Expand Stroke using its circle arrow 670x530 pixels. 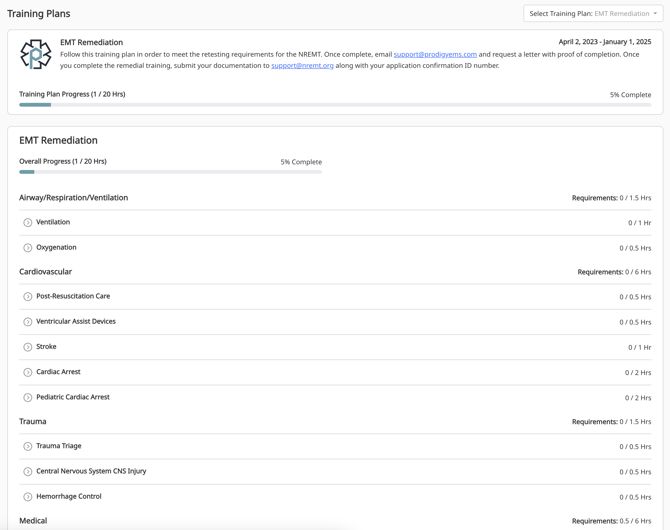(27, 347)
